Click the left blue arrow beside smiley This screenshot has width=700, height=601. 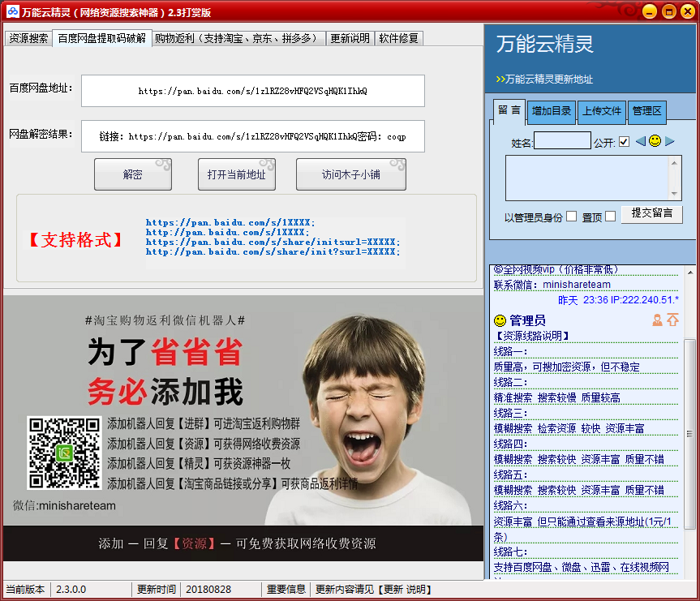pos(640,141)
